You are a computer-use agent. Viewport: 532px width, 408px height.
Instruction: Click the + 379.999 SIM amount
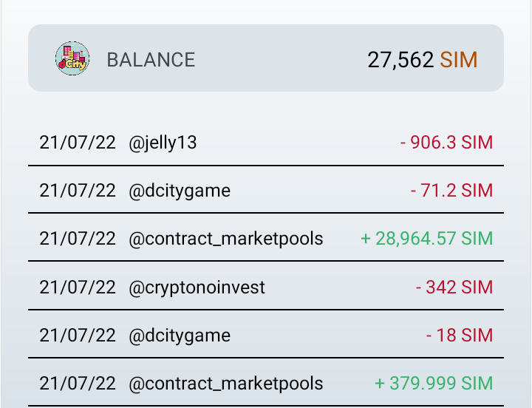pyautogui.click(x=434, y=383)
